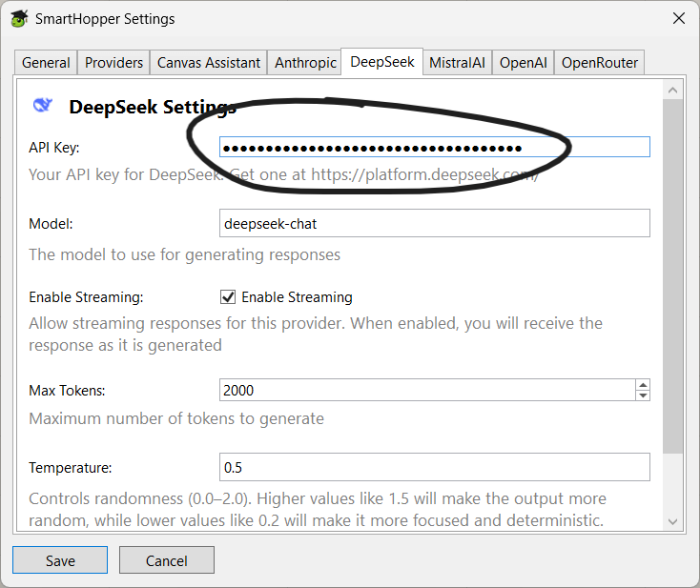Open the MistralAI tab

(x=457, y=63)
